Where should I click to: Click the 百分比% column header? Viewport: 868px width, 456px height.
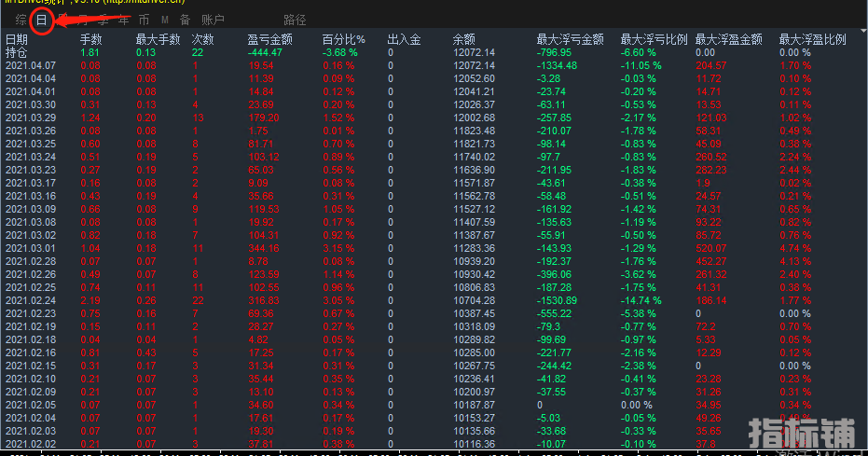(x=343, y=39)
